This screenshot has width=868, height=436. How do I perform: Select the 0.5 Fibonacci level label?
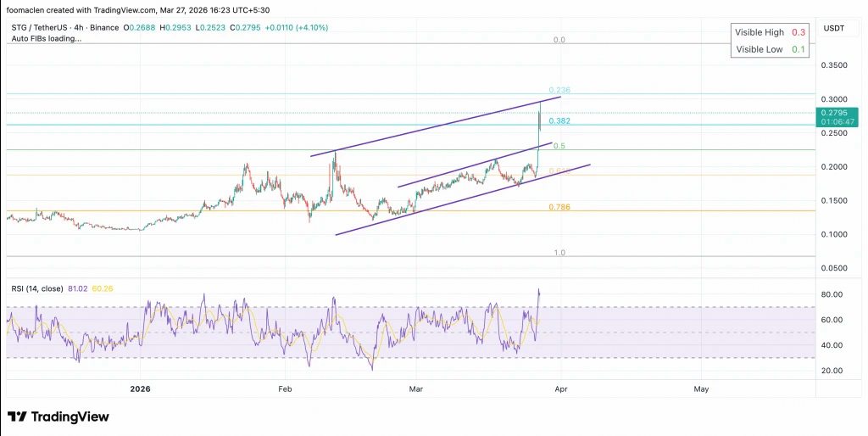[x=559, y=146]
